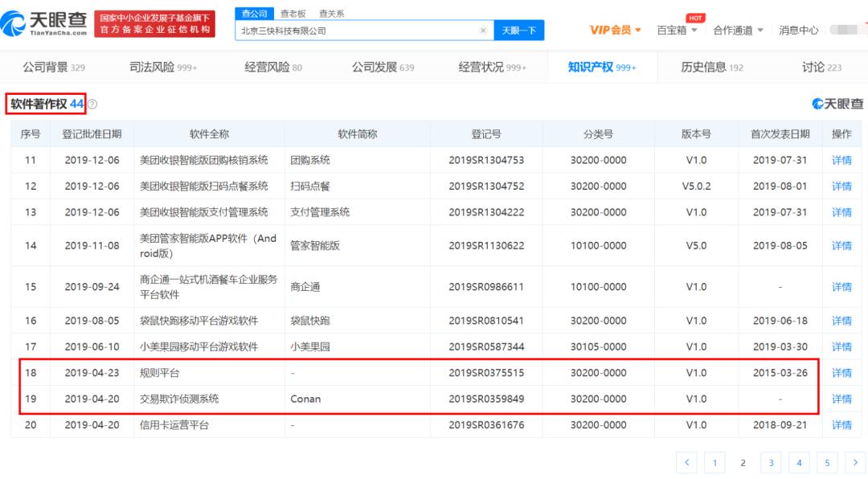Click the previous-page chevron in pagination
This screenshot has height=479, width=868.
click(x=687, y=462)
